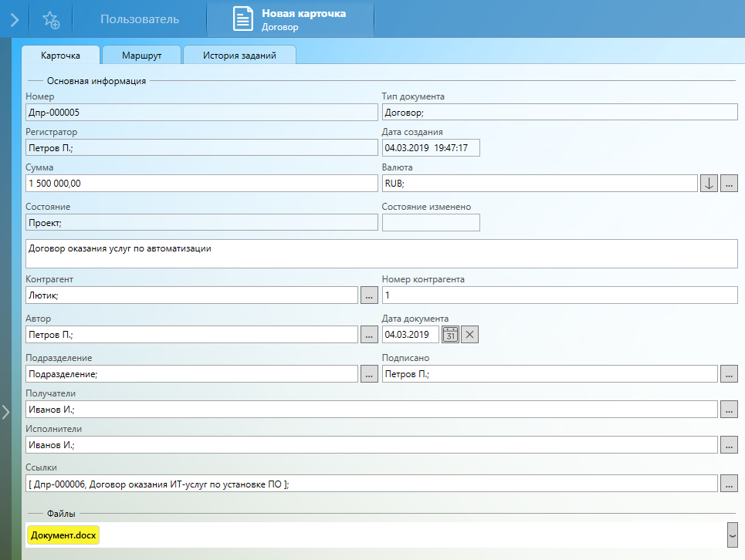Expand the left sidebar with top chevron
Viewport: 745px width, 560px height.
(14, 19)
